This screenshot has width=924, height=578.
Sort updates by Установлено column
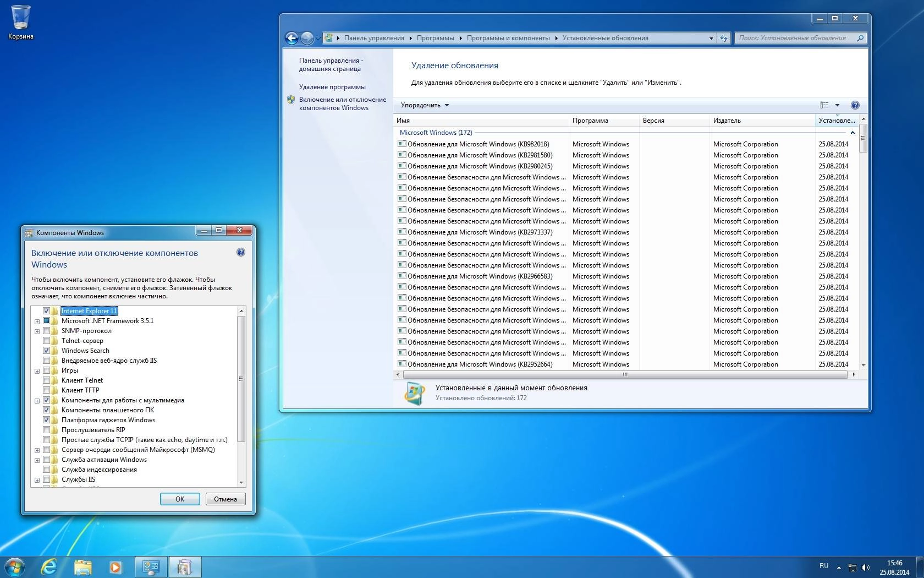tap(837, 121)
